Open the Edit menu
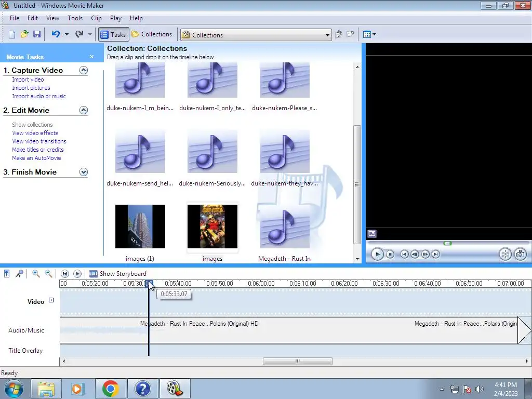The image size is (532, 399). tap(33, 18)
